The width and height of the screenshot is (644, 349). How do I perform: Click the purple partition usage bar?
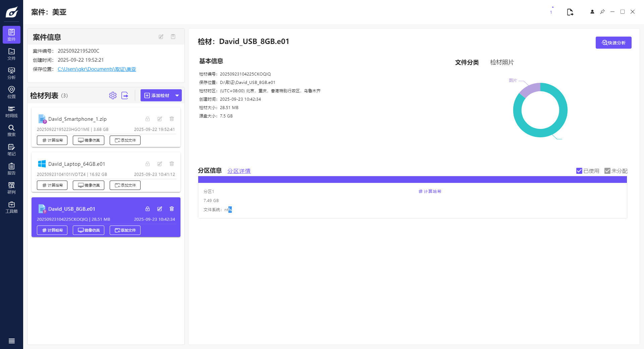click(x=412, y=180)
